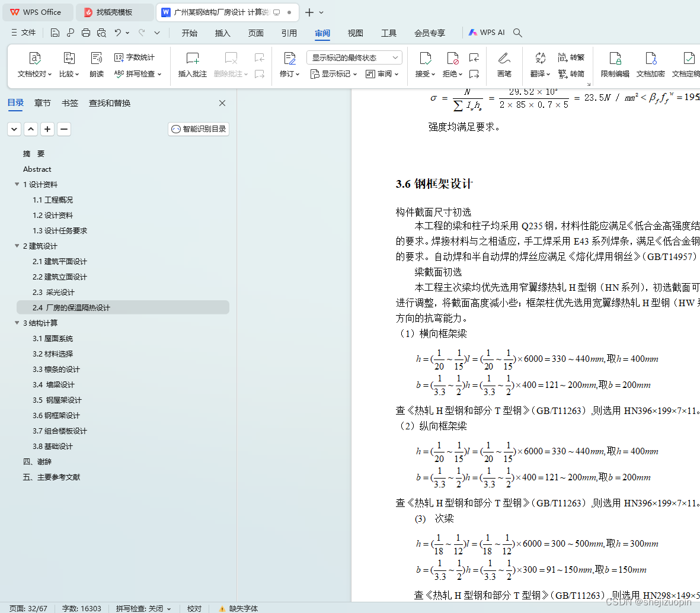Screen dimensions: 700x613
Task: Click 文档加密 document encryption
Action: pyautogui.click(x=650, y=65)
